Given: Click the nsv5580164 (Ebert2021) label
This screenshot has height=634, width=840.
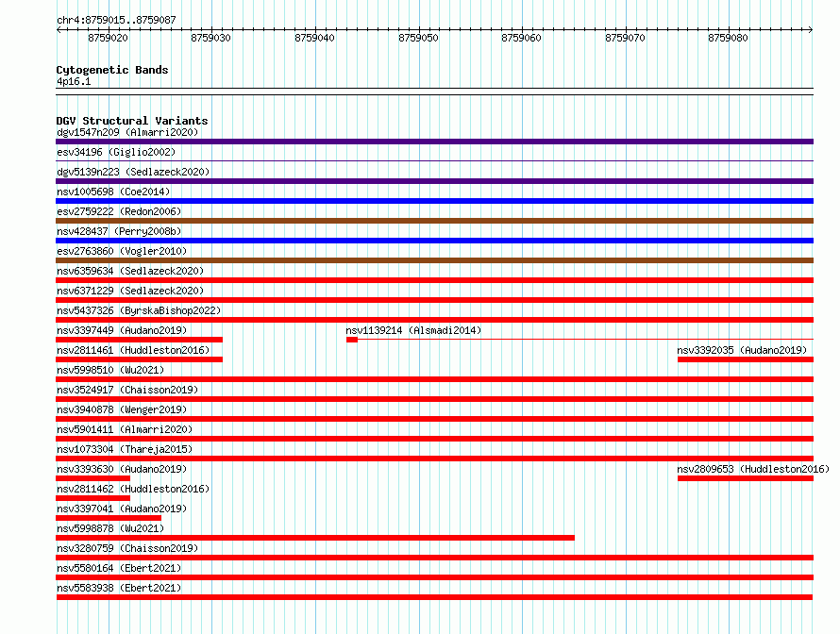Looking at the screenshot, I should (x=119, y=568).
